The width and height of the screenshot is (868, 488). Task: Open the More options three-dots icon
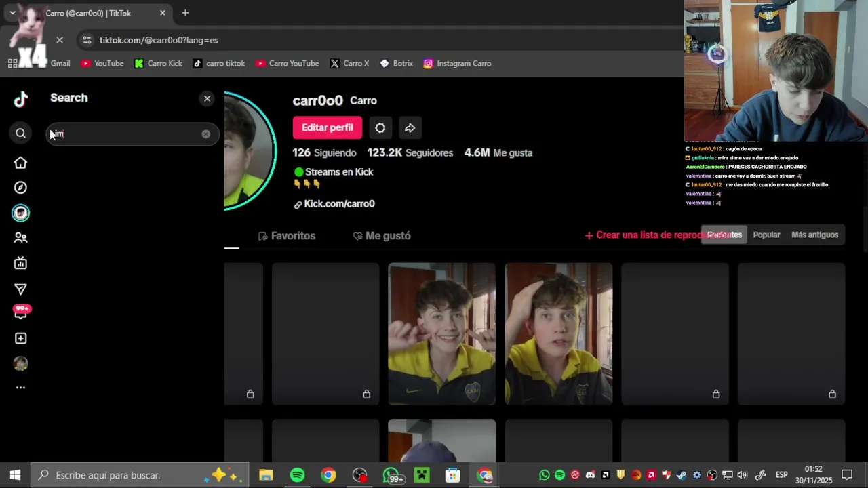pos(20,388)
